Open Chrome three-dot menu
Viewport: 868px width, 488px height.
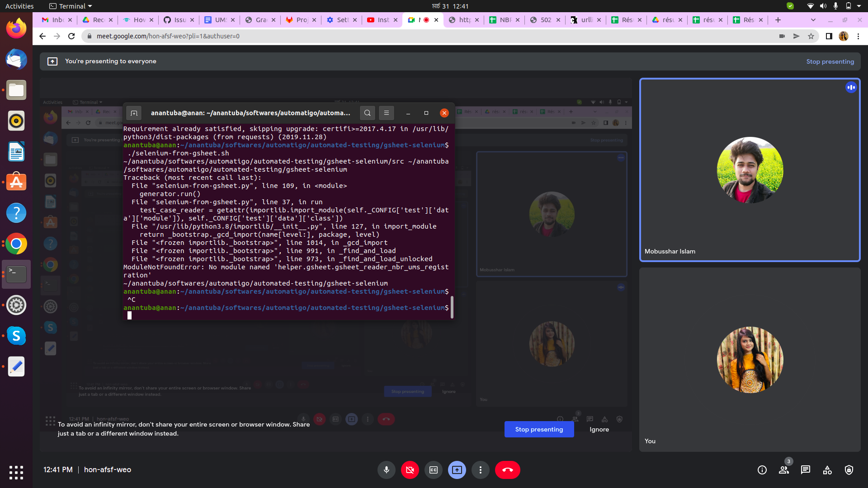click(858, 36)
